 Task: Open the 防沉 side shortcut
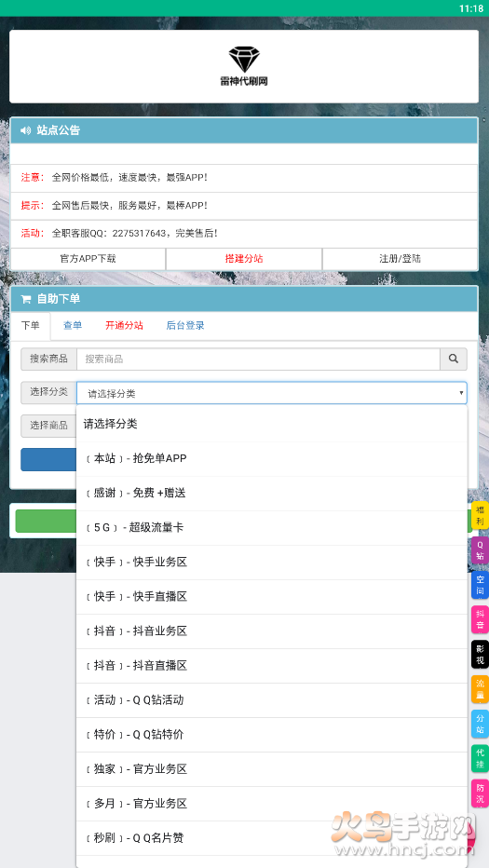click(480, 793)
